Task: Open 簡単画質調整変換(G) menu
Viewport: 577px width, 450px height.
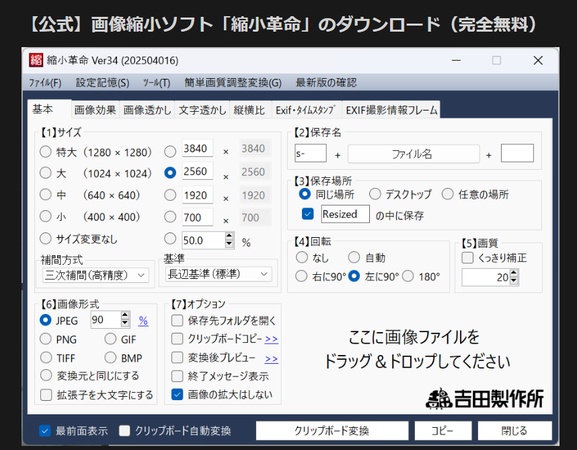Action: [x=233, y=83]
